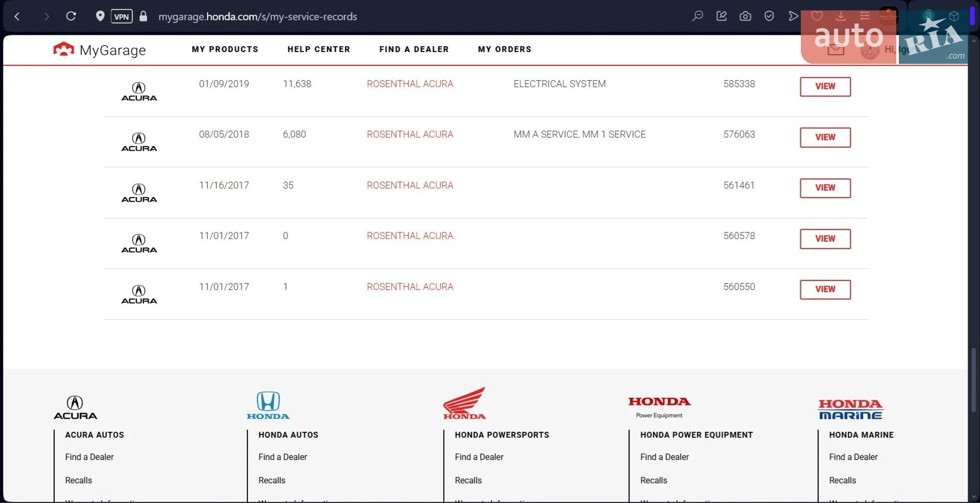This screenshot has width=980, height=503.
Task: Open the MyGarage home logo
Action: pos(100,50)
